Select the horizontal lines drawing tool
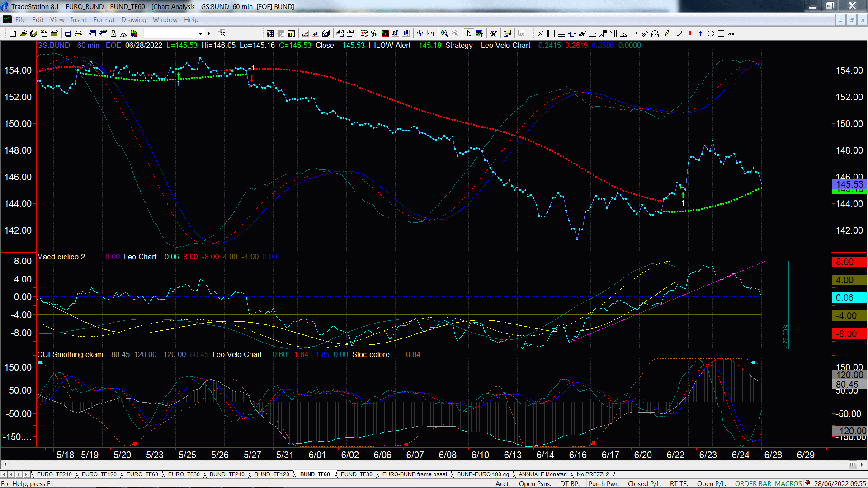Image resolution: width=868 pixels, height=488 pixels. [x=561, y=33]
